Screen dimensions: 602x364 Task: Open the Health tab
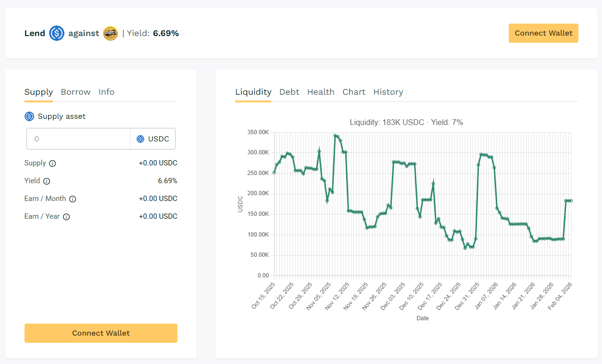[321, 92]
